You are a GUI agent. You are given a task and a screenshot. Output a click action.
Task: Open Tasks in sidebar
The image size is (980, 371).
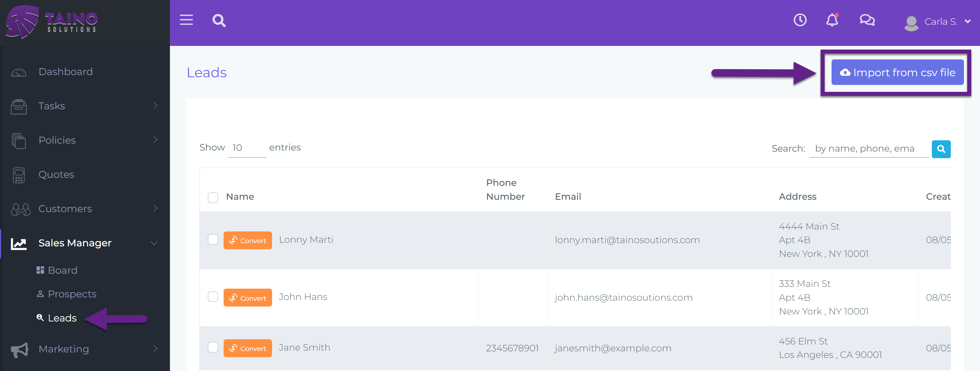click(52, 106)
